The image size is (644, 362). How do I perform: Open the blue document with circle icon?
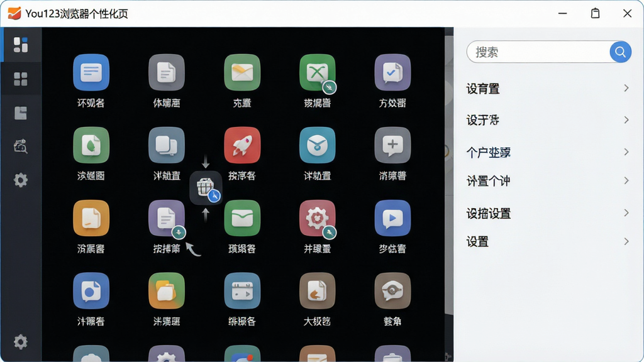91,290
